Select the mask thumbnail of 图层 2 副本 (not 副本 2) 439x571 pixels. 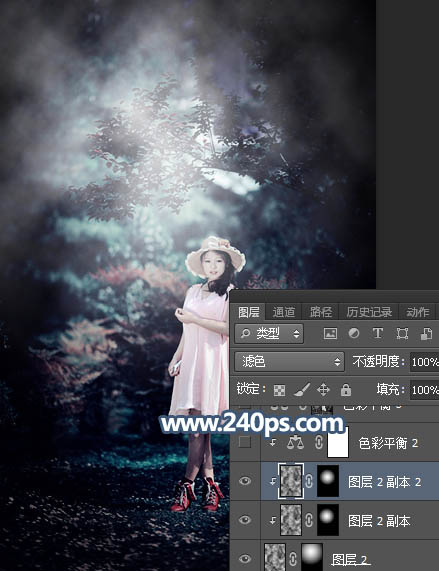(x=328, y=520)
